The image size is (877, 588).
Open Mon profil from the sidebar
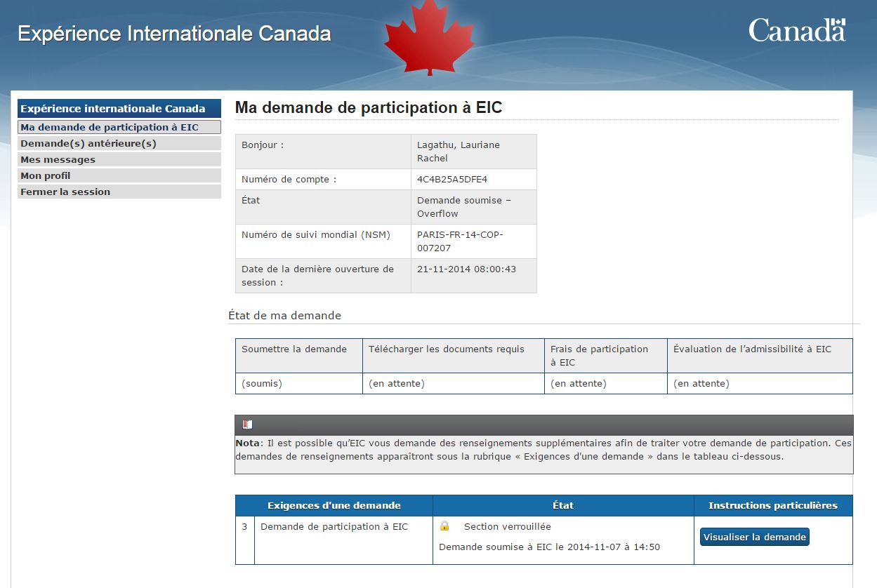coord(119,175)
